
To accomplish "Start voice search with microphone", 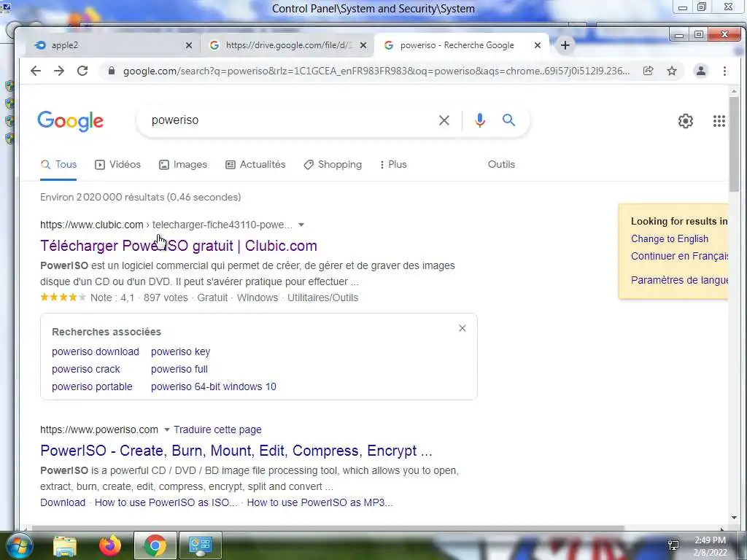I will (x=480, y=120).
